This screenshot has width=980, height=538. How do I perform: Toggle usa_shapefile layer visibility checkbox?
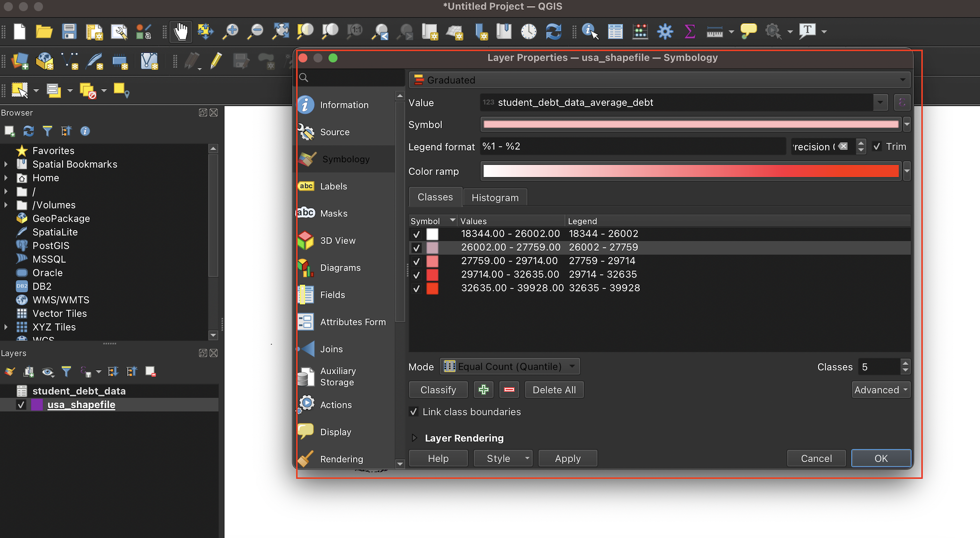tap(21, 405)
